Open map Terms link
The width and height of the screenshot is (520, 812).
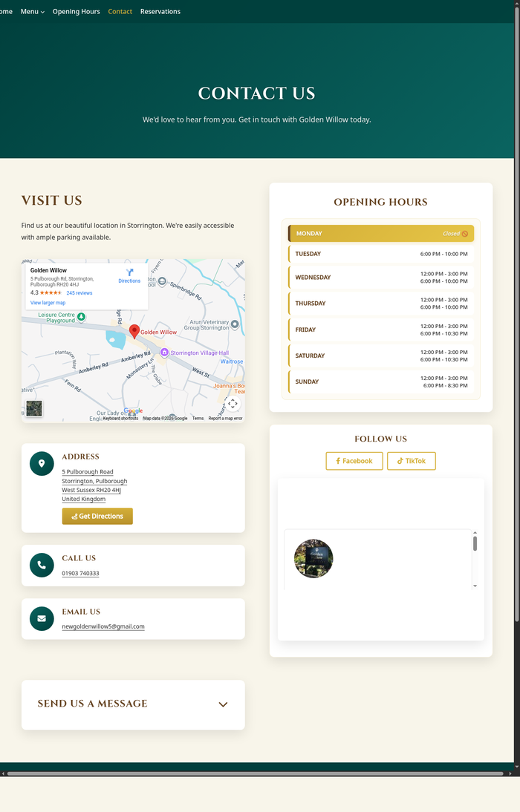(198, 419)
